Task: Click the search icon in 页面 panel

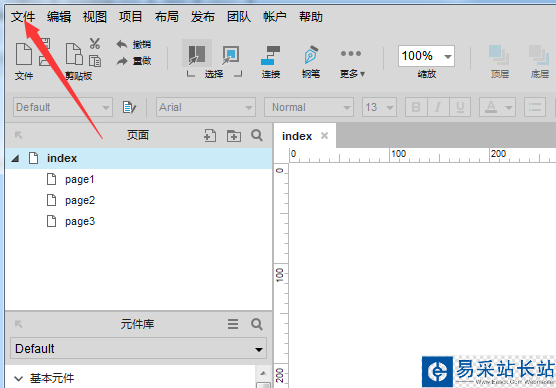Action: tap(257, 135)
